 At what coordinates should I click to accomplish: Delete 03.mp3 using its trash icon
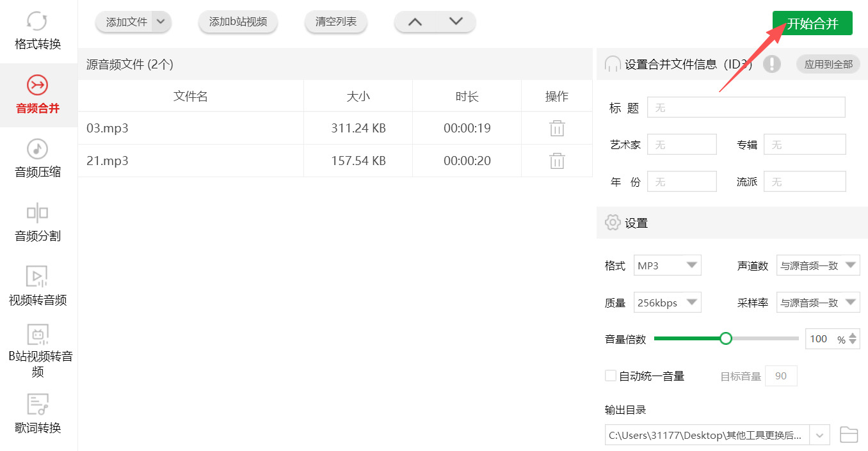[556, 128]
